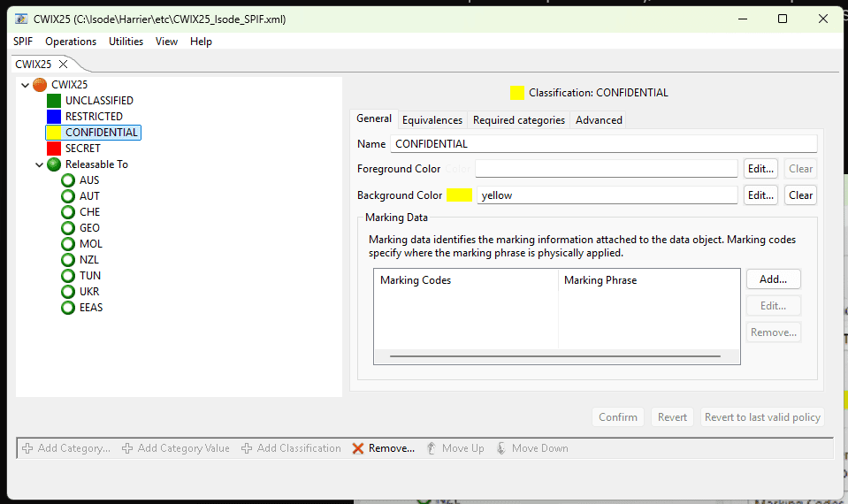Screen dimensions: 848x504
Task: Edit the Foreground Color
Action: click(760, 169)
